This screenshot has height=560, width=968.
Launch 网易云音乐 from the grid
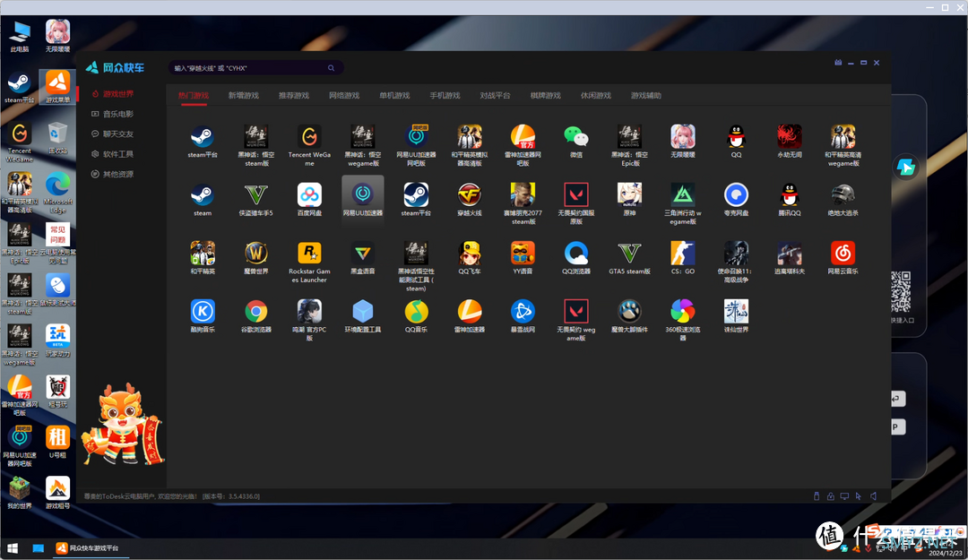click(843, 254)
